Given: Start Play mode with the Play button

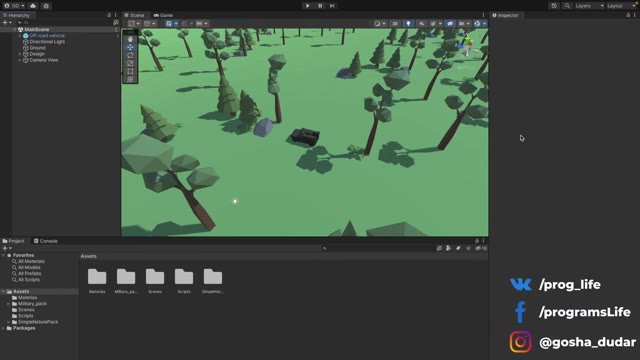Looking at the screenshot, I should point(308,6).
